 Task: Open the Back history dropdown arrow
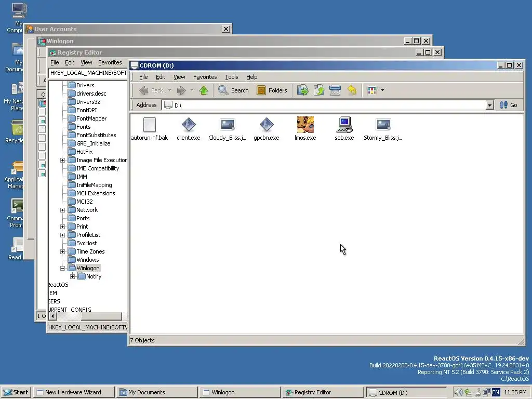click(x=170, y=90)
